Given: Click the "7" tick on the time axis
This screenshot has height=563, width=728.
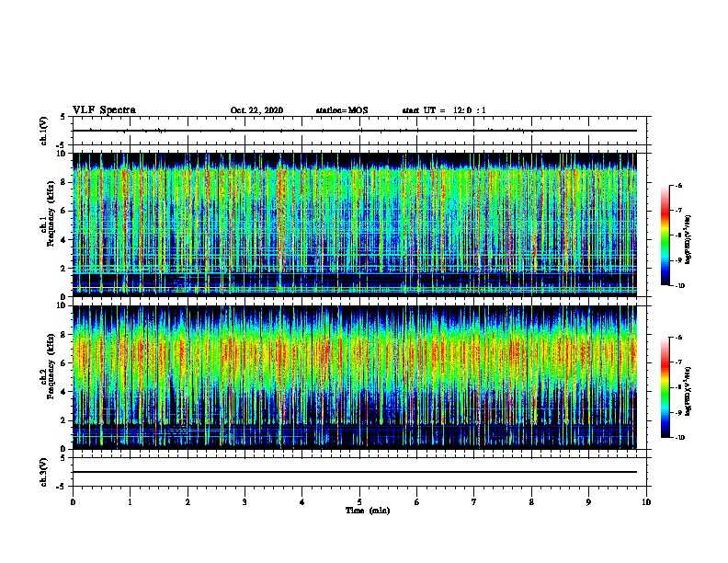Looking at the screenshot, I should 474,502.
